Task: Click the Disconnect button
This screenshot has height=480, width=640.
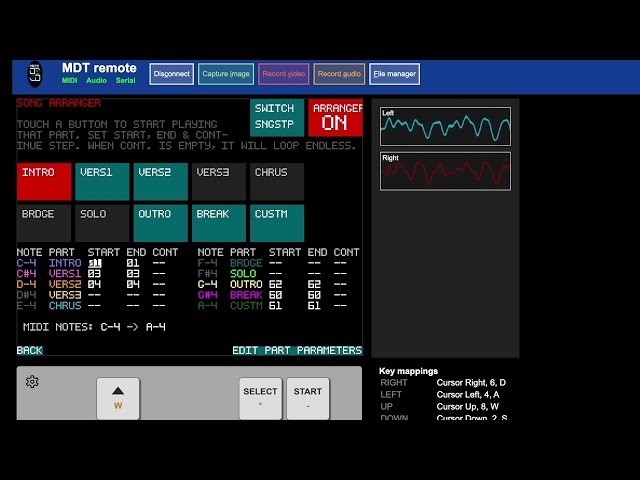Action: (171, 74)
